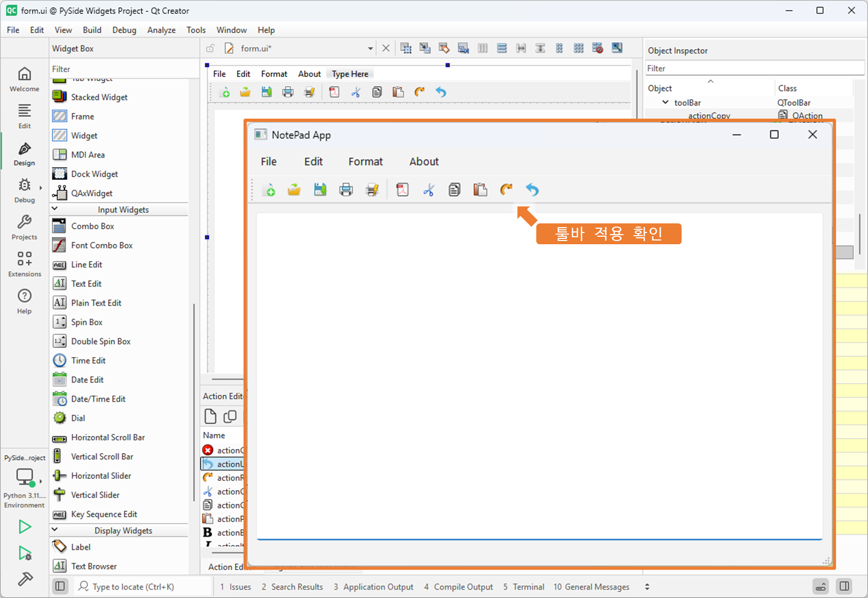
Task: Click Redo icon in NotePad App toolbar
Action: [506, 189]
